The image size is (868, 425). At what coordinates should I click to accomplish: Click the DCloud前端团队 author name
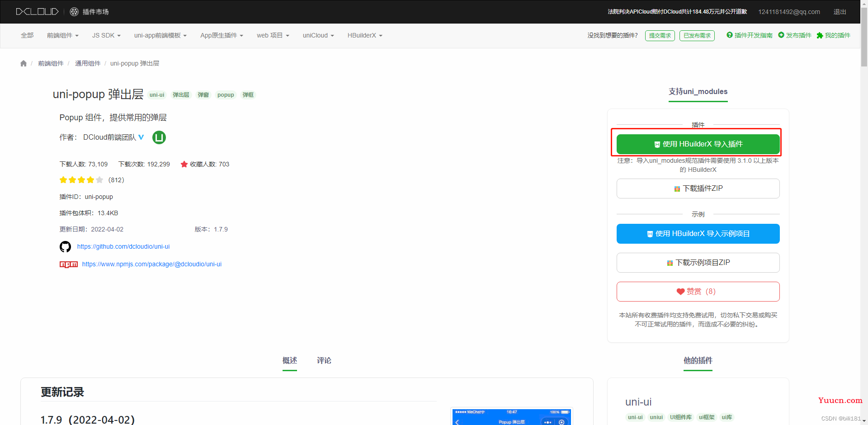109,137
